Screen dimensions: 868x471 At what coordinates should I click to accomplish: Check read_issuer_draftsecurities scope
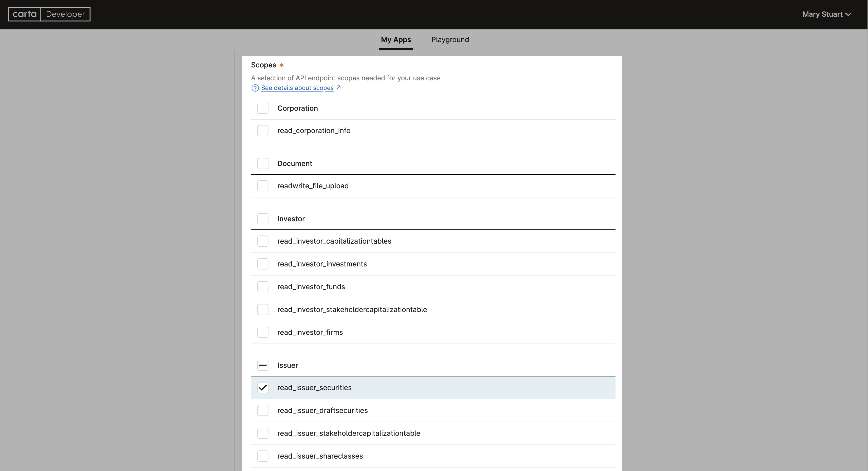(x=262, y=410)
